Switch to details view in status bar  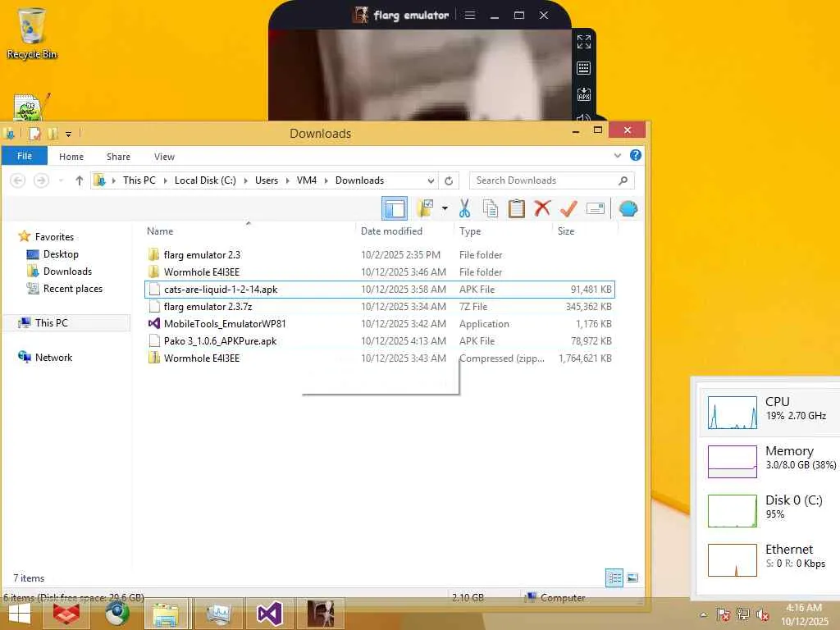click(x=614, y=577)
